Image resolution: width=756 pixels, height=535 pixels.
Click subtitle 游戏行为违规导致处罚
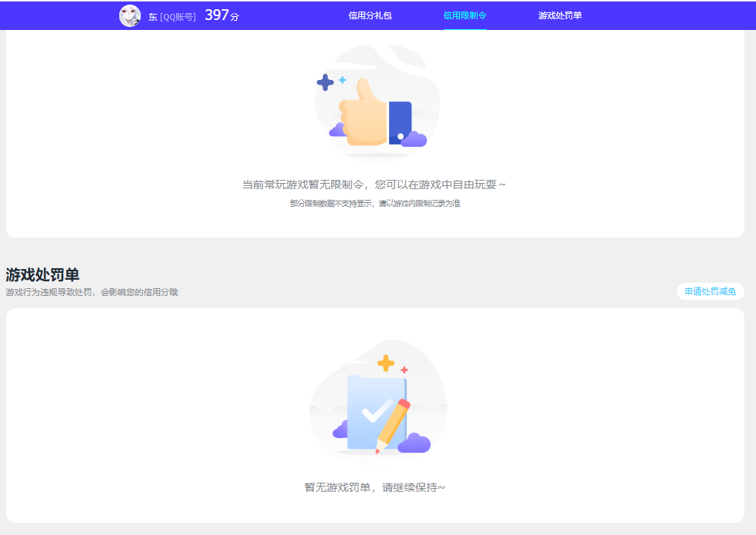pos(51,292)
